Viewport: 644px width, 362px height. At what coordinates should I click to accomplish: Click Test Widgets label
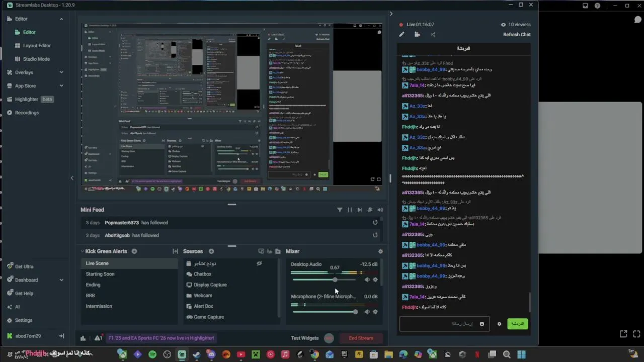click(x=304, y=338)
